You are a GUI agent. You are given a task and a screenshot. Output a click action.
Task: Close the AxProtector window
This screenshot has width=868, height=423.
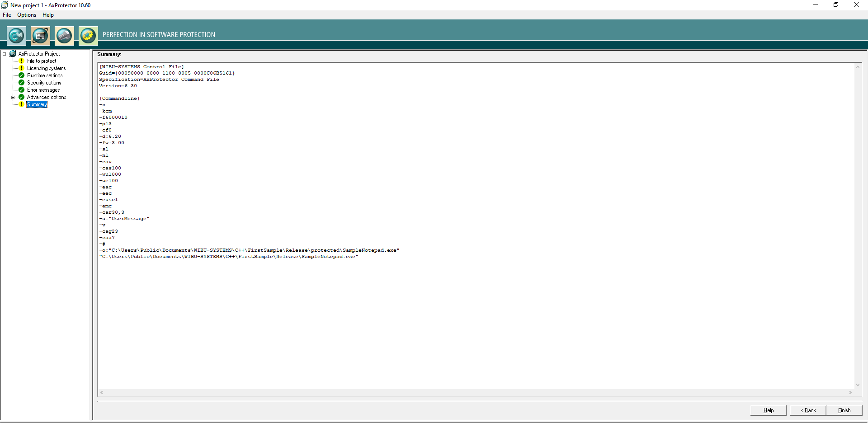pyautogui.click(x=857, y=5)
